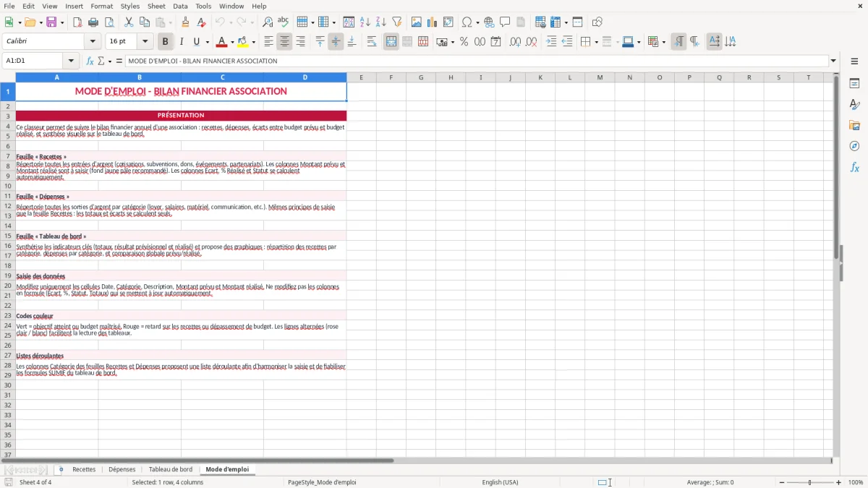Screen dimensions: 868x488
Task: Sort ascending A to Z
Action: click(x=365, y=22)
